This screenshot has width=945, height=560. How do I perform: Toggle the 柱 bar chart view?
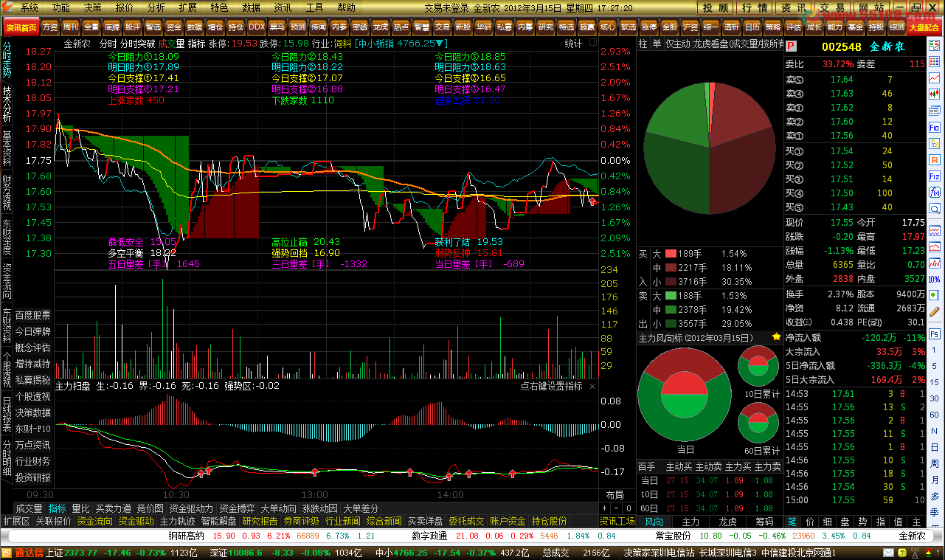pos(643,44)
